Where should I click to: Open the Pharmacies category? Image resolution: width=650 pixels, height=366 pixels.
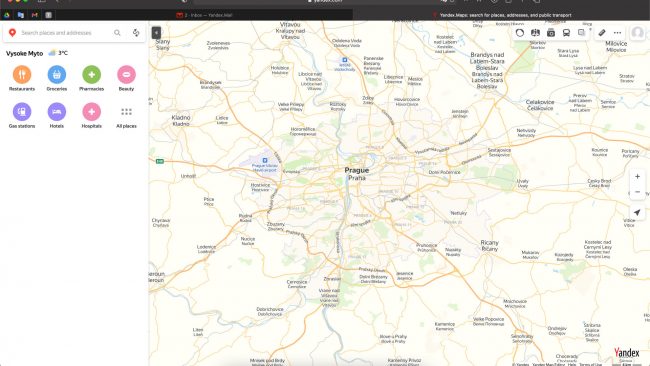(x=92, y=78)
